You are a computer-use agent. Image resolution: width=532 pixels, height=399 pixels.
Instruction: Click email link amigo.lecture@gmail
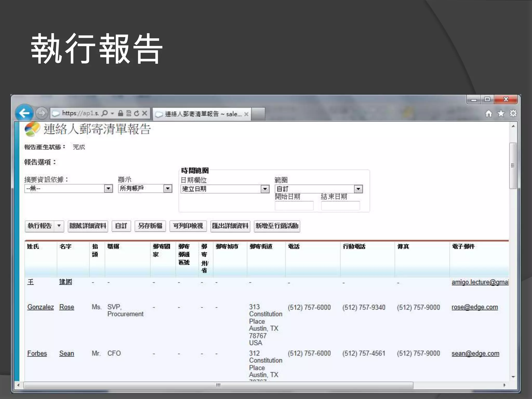tap(480, 282)
